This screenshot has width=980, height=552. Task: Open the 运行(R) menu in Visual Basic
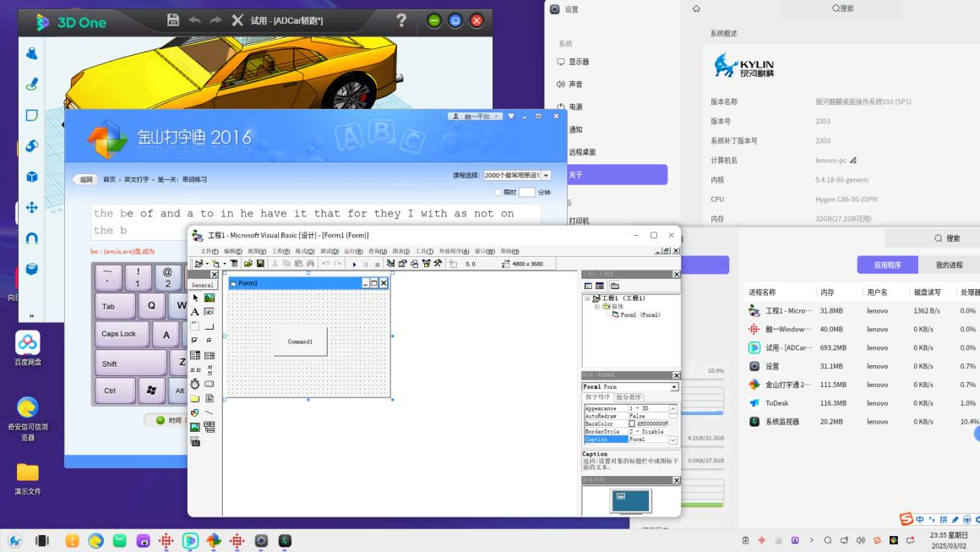353,251
